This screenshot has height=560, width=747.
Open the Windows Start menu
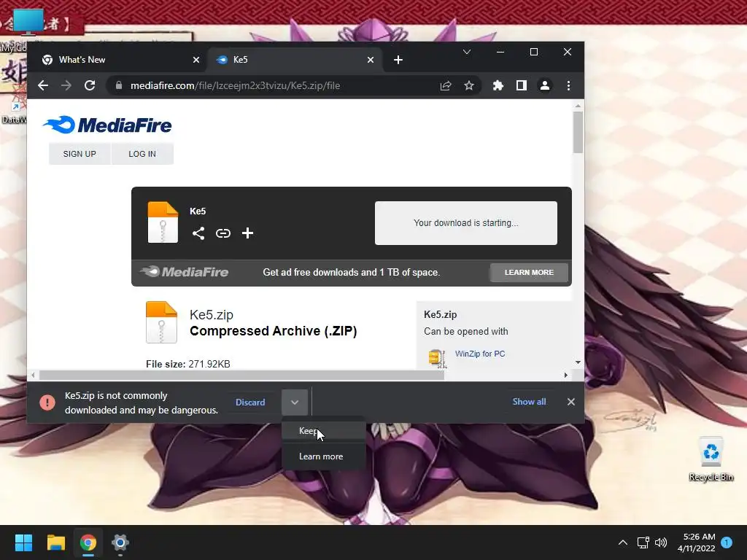tap(23, 542)
